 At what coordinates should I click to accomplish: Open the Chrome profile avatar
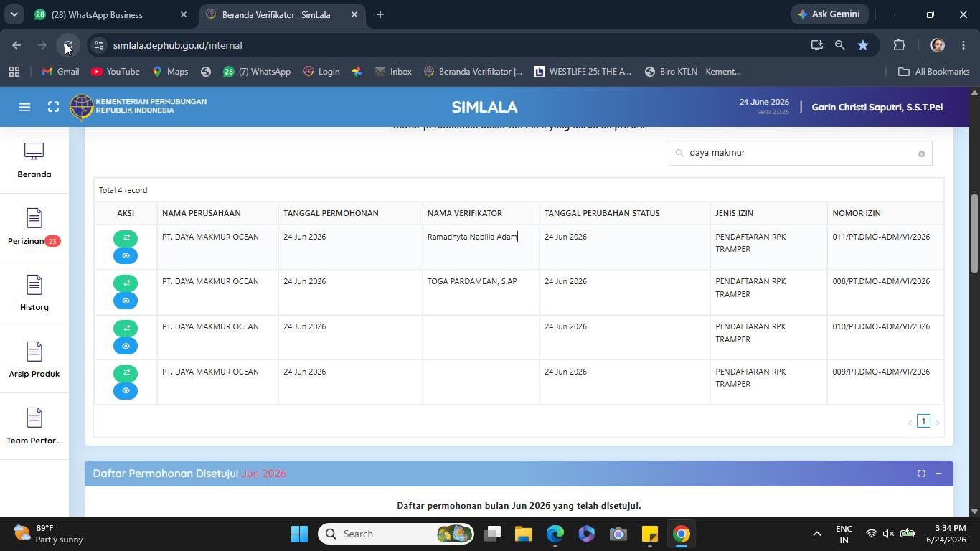pos(937,45)
